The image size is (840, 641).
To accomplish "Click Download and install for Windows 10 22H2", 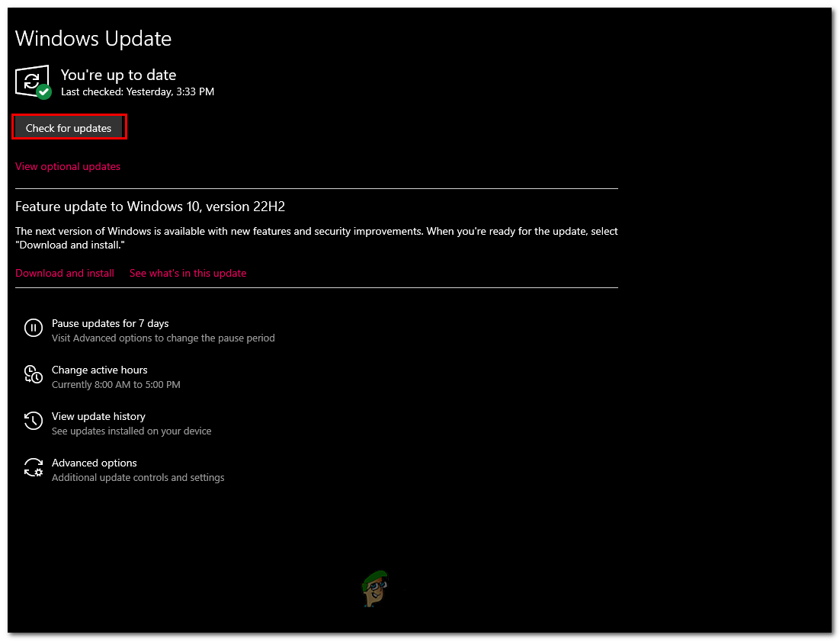I will 65,273.
